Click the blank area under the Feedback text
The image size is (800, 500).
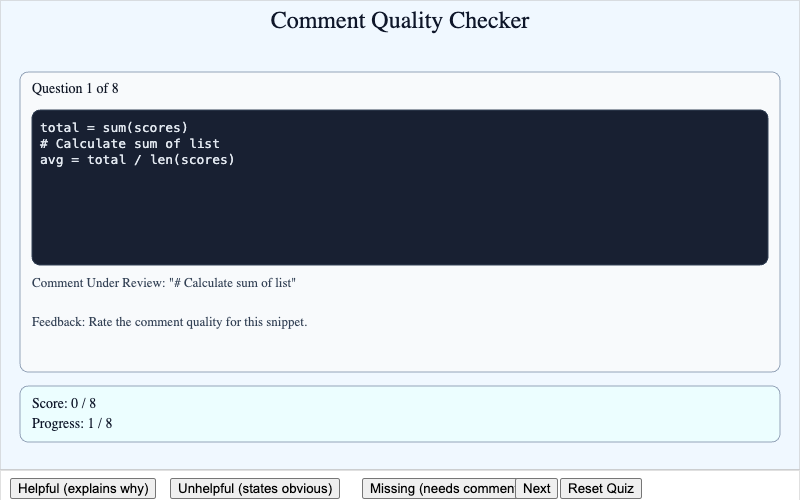coord(400,350)
